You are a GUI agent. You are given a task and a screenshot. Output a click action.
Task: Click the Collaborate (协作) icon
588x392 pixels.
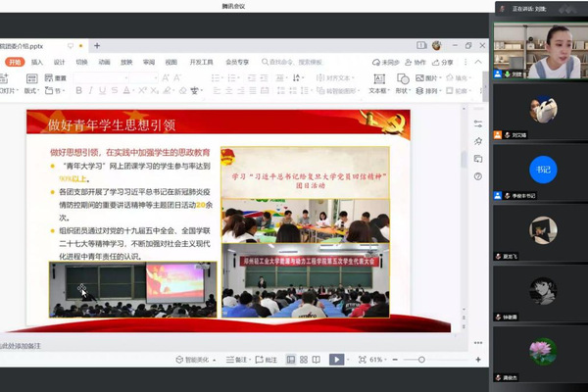415,62
